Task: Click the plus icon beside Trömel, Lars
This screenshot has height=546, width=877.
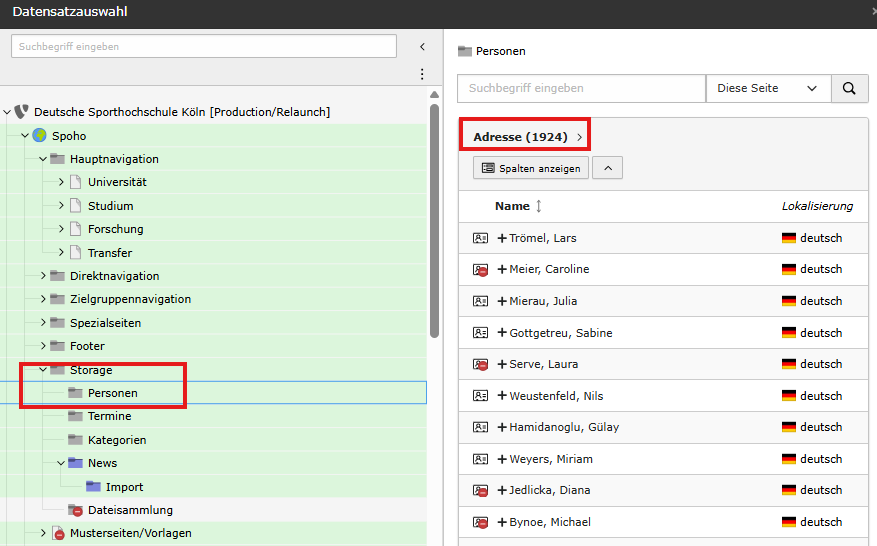Action: pos(502,238)
